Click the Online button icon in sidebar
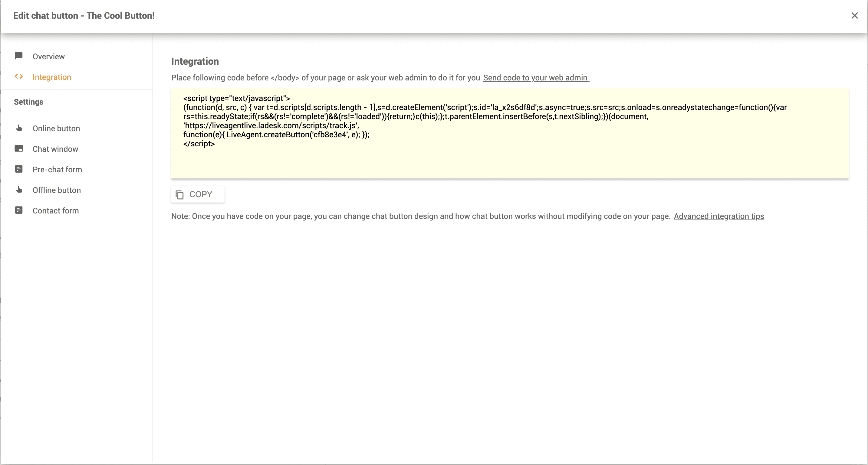 (19, 128)
